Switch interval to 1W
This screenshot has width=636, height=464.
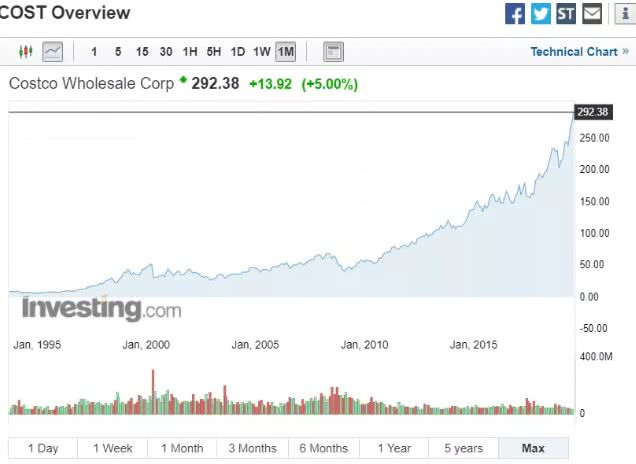coord(262,51)
